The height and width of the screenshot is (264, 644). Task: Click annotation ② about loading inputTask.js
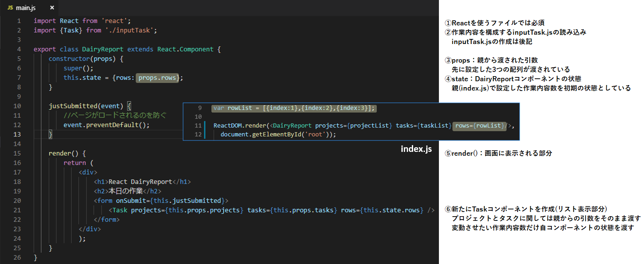pos(515,32)
